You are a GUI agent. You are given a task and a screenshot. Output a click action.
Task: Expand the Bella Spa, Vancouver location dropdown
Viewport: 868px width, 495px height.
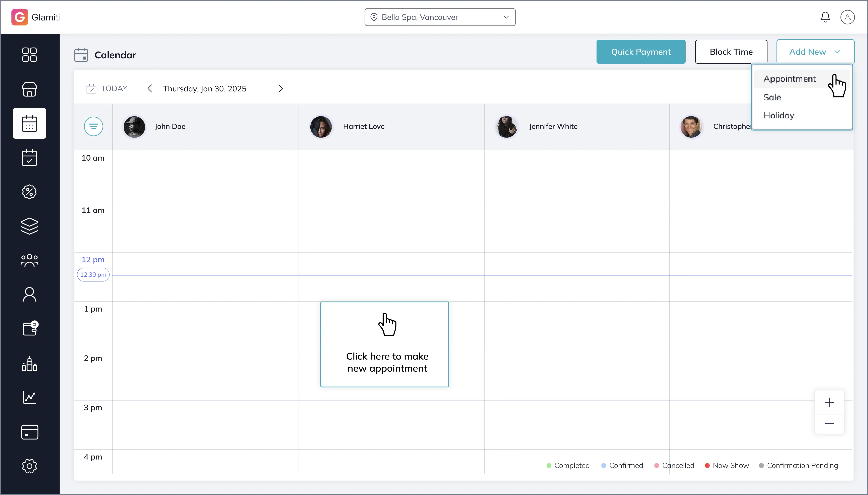tap(440, 17)
